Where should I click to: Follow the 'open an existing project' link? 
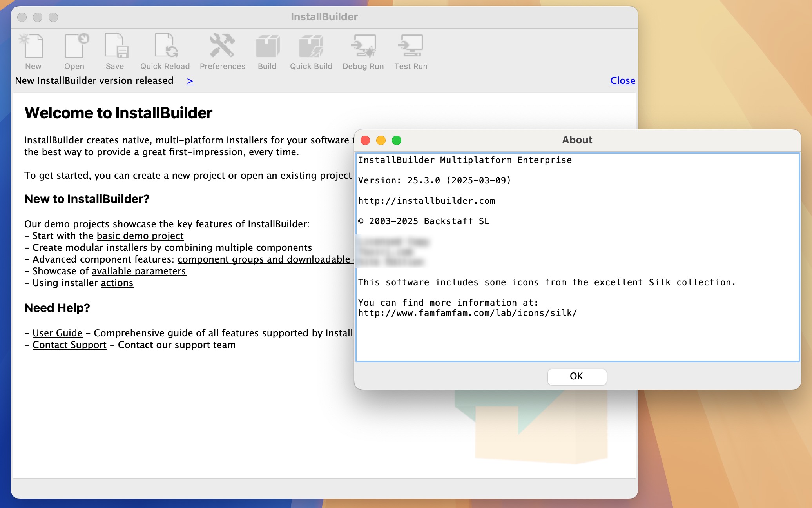point(296,176)
